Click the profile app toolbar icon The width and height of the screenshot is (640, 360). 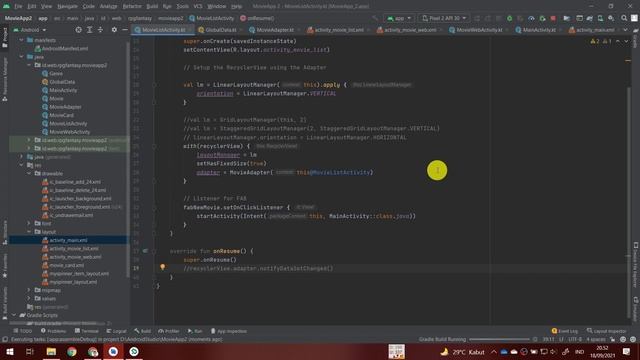531,18
